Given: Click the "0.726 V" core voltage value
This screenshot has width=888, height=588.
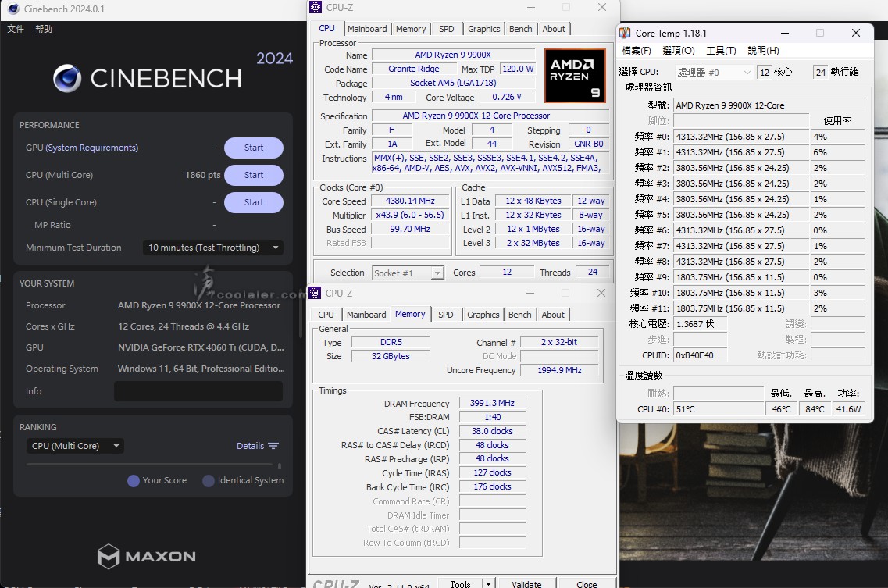Looking at the screenshot, I should (x=506, y=97).
